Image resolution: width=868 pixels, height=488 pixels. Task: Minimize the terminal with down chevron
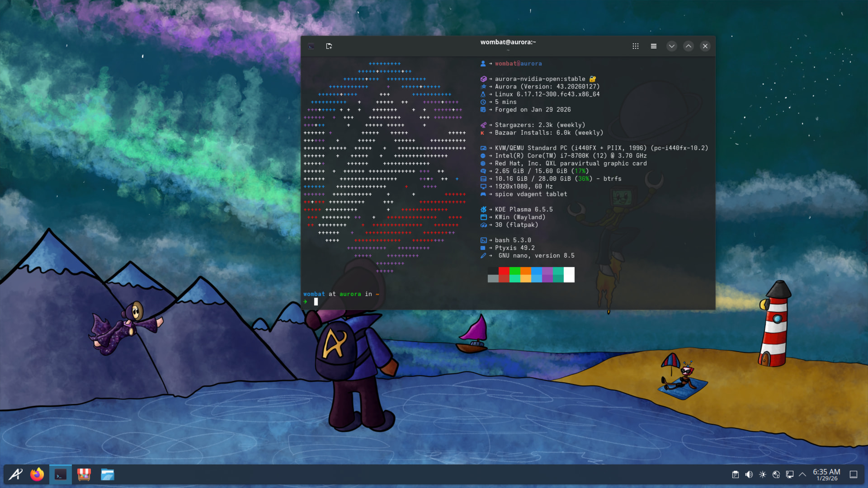click(671, 46)
